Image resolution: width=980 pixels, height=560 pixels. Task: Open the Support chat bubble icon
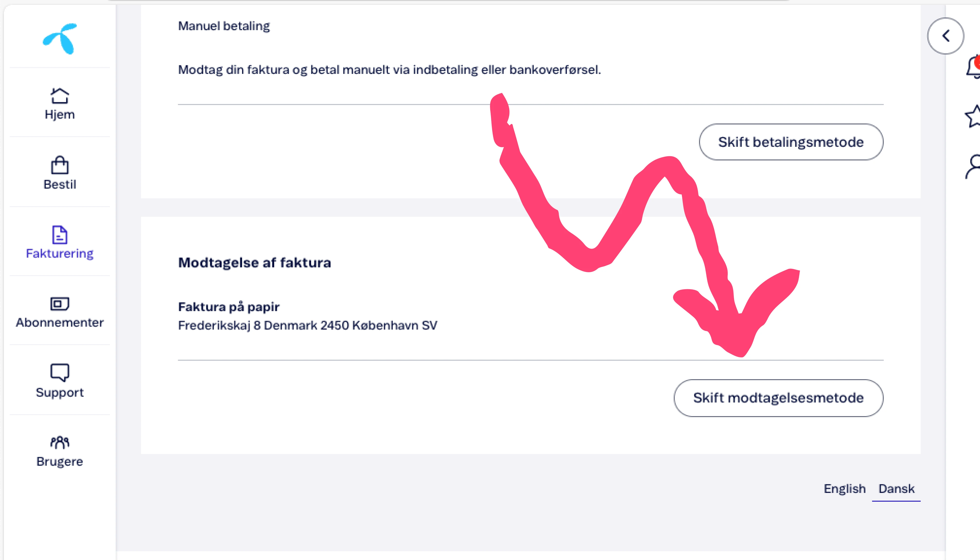60,372
